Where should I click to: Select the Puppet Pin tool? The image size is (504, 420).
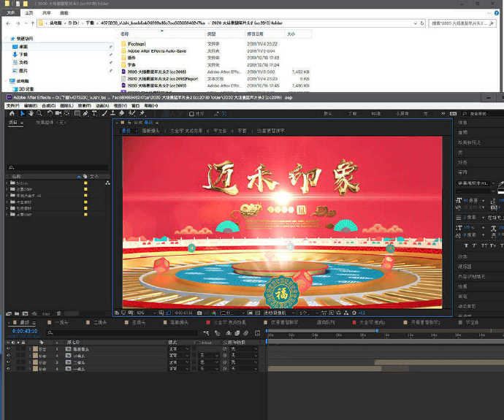tap(142, 113)
